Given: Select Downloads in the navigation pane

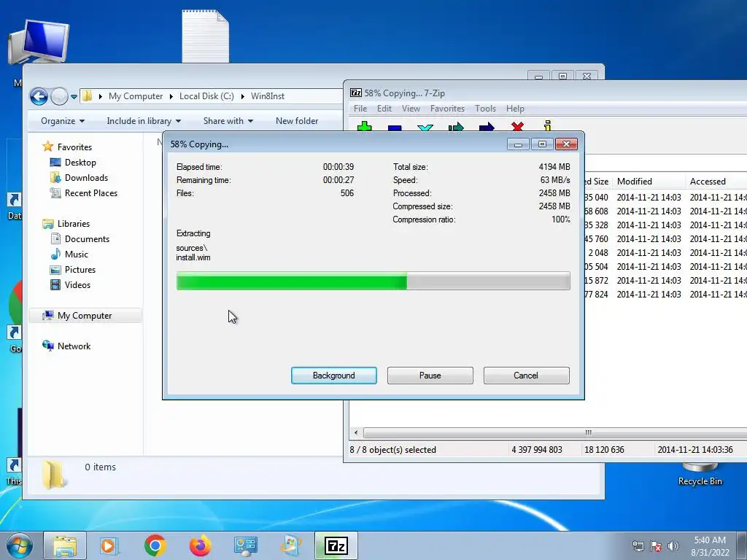Looking at the screenshot, I should [86, 178].
